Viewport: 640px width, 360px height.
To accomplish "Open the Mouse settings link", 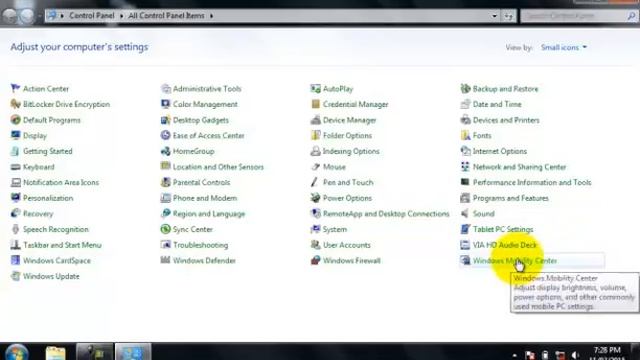I will [334, 167].
